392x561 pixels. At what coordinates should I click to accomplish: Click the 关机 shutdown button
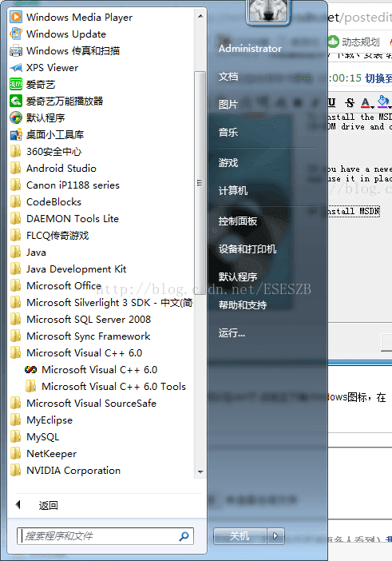tap(240, 536)
